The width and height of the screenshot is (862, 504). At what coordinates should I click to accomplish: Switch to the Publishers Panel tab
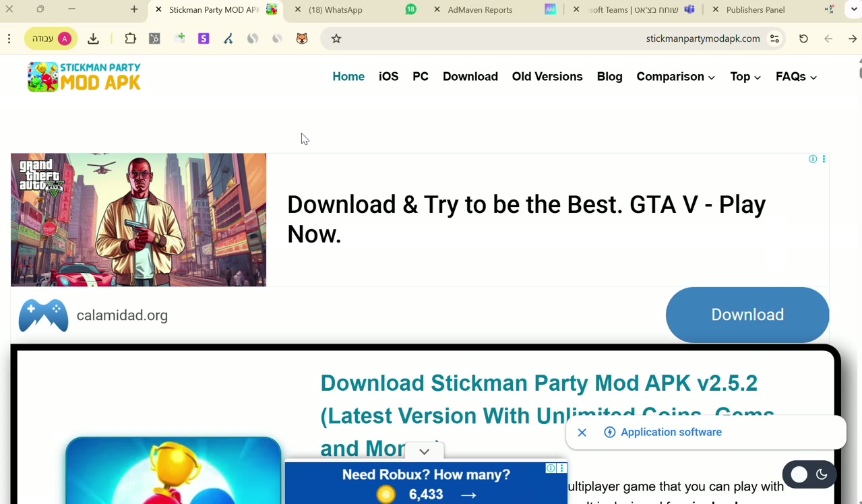tap(774, 9)
